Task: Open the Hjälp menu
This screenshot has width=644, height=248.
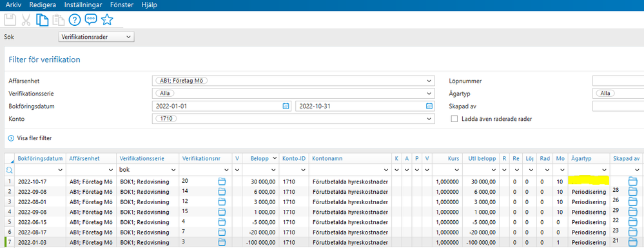Action: [x=149, y=5]
